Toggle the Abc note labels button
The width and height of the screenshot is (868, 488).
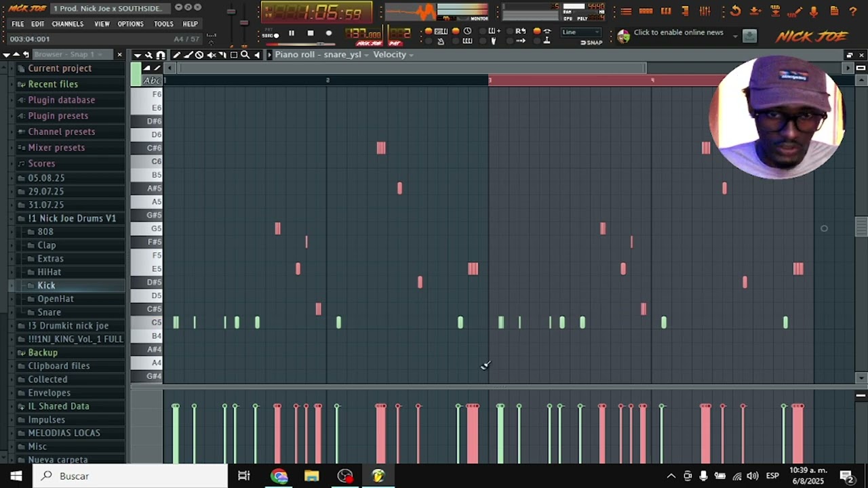click(153, 81)
